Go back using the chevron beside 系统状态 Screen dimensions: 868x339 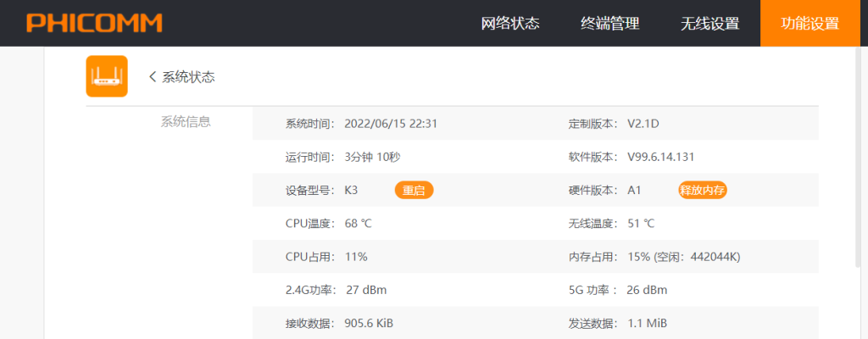[x=153, y=77]
